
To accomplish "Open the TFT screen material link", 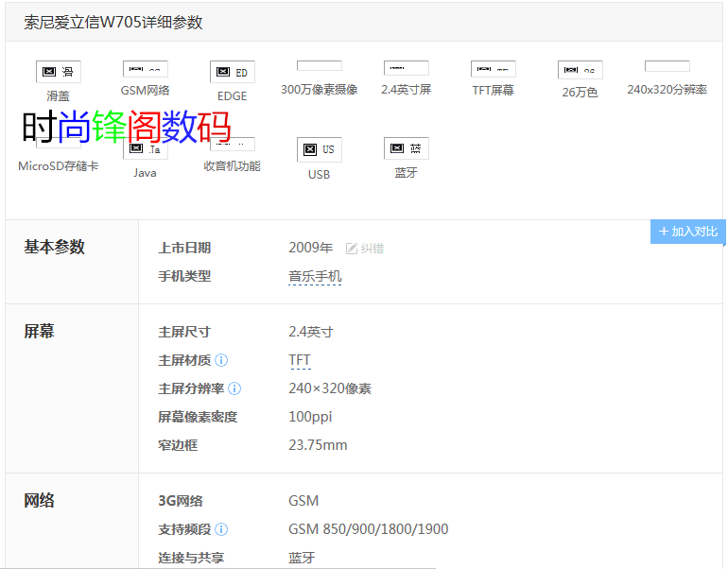I will tap(300, 360).
